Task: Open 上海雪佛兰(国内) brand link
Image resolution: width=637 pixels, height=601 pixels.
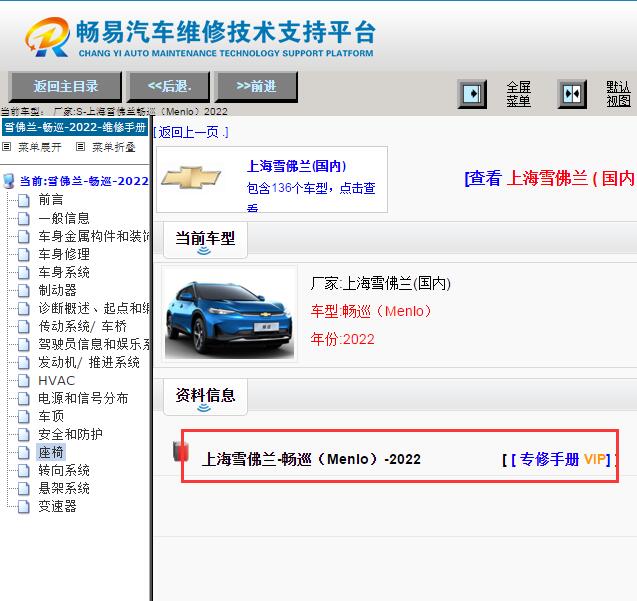Action: pos(297,166)
